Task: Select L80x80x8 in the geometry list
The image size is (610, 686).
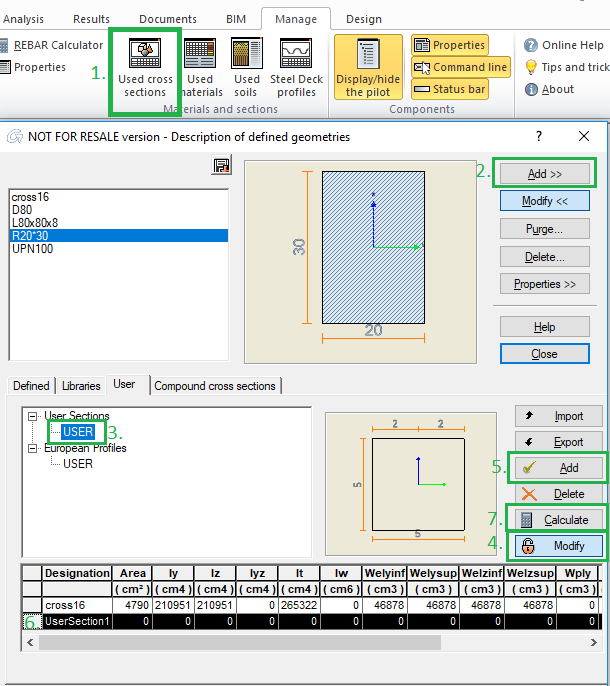Action: pos(35,223)
